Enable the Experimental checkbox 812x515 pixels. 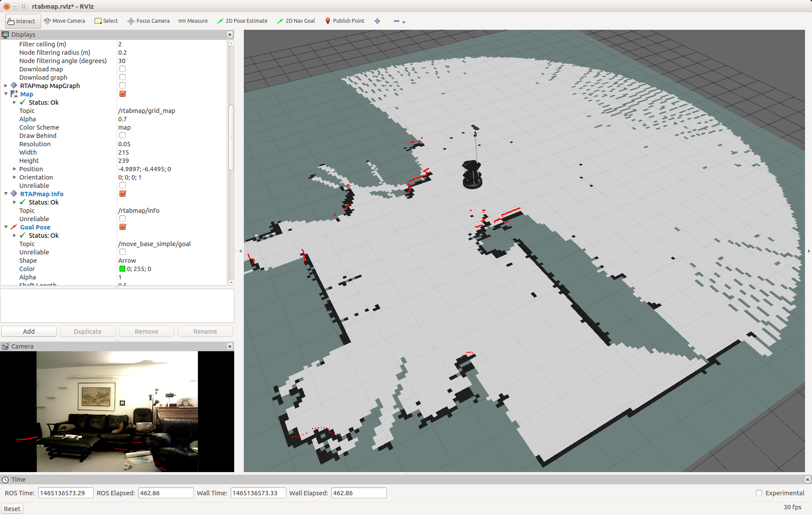(759, 493)
